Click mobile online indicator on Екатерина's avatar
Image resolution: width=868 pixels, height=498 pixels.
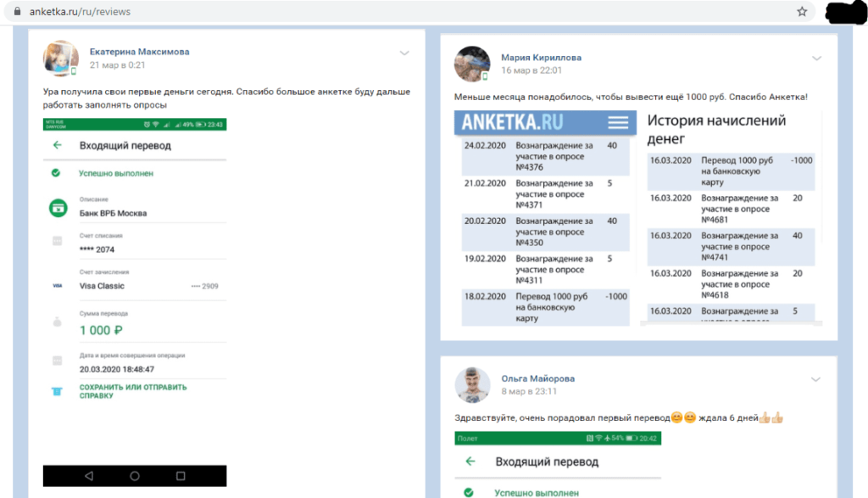(x=74, y=71)
